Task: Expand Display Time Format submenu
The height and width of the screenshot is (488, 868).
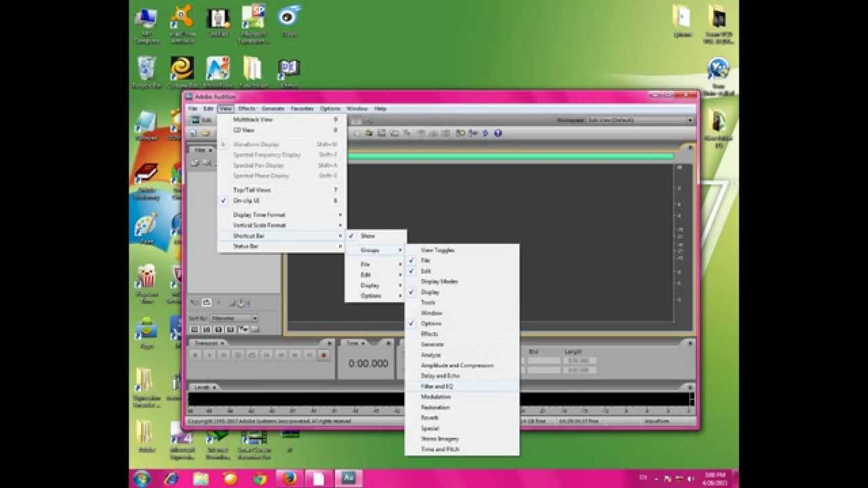Action: tap(281, 215)
